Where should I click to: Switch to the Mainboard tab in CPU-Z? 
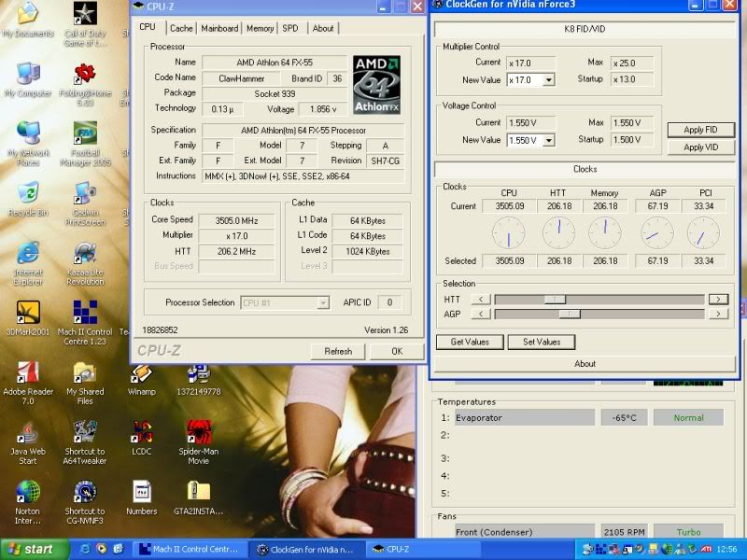click(219, 29)
